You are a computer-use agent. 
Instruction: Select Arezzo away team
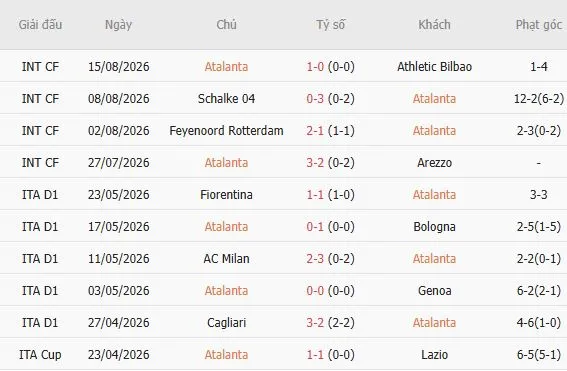(x=434, y=163)
